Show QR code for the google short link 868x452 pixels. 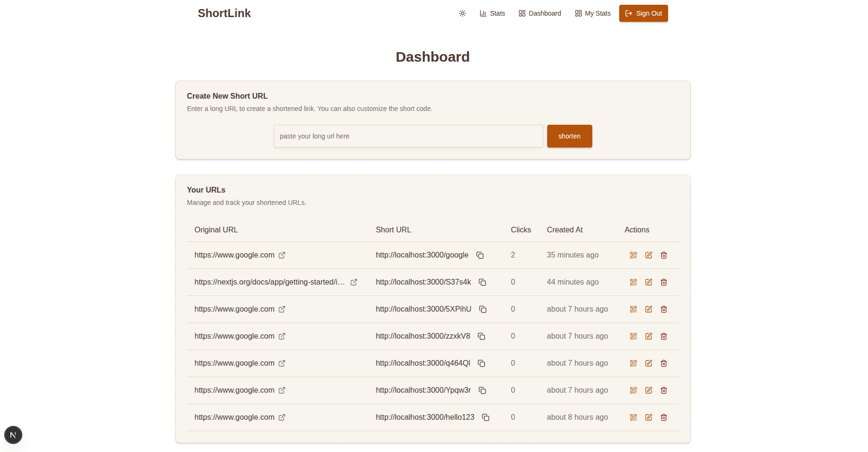(633, 255)
